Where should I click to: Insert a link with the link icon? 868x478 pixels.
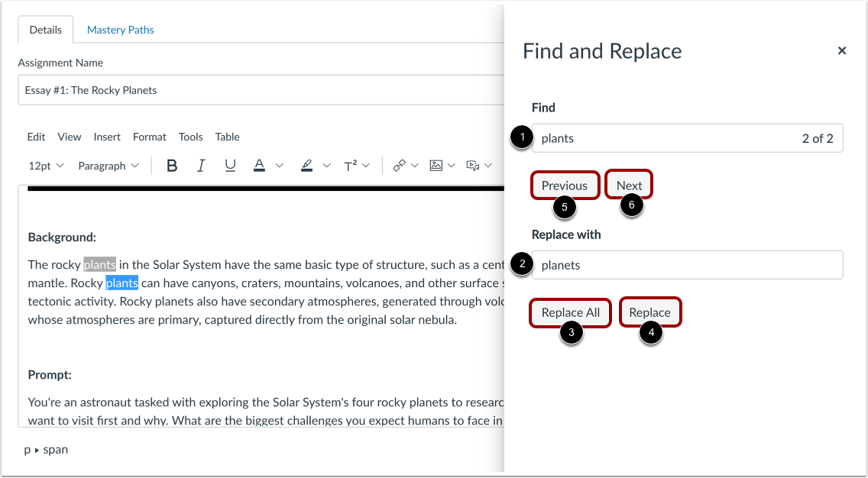tap(399, 166)
